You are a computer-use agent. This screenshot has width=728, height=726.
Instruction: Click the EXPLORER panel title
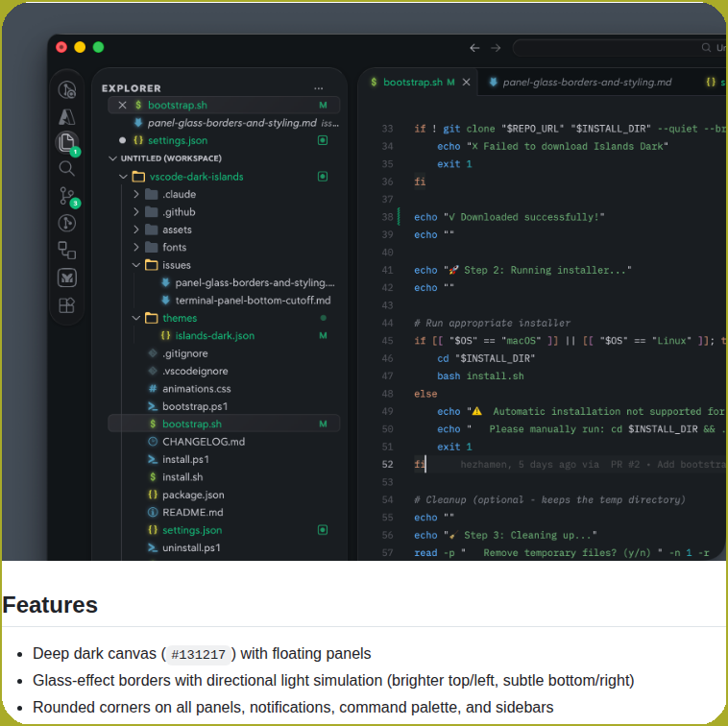[132, 88]
